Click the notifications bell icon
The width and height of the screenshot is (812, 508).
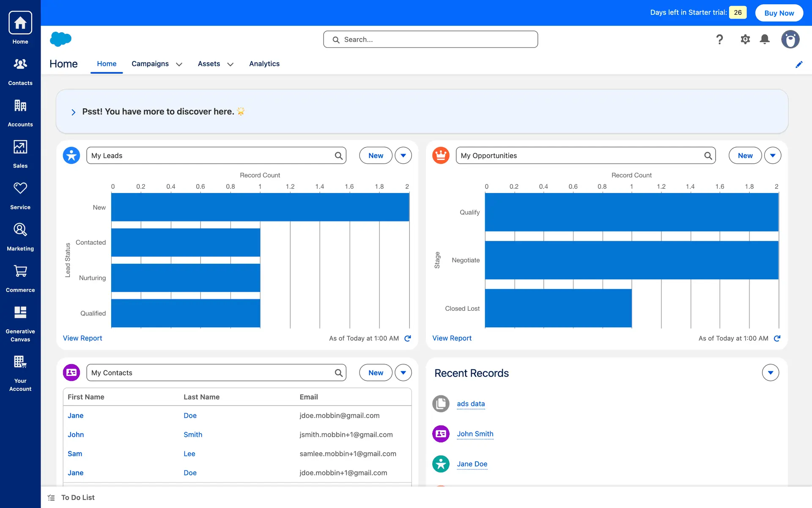tap(764, 39)
